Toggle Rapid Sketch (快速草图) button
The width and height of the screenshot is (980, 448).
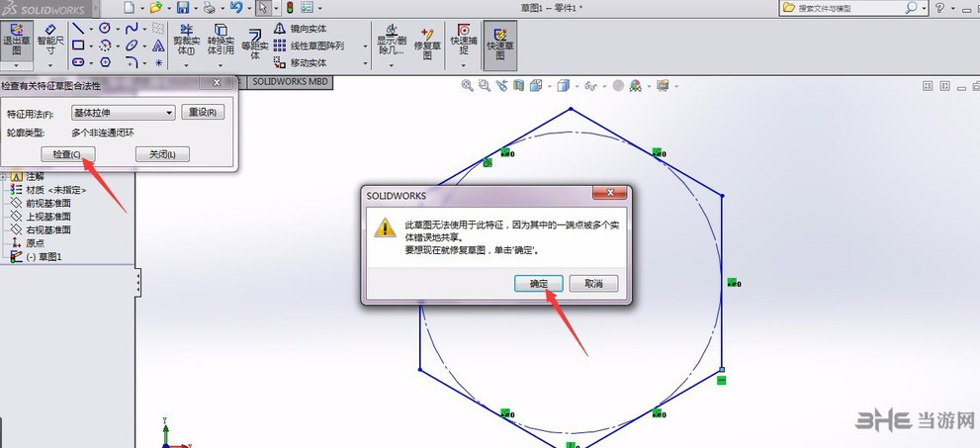coord(500,44)
